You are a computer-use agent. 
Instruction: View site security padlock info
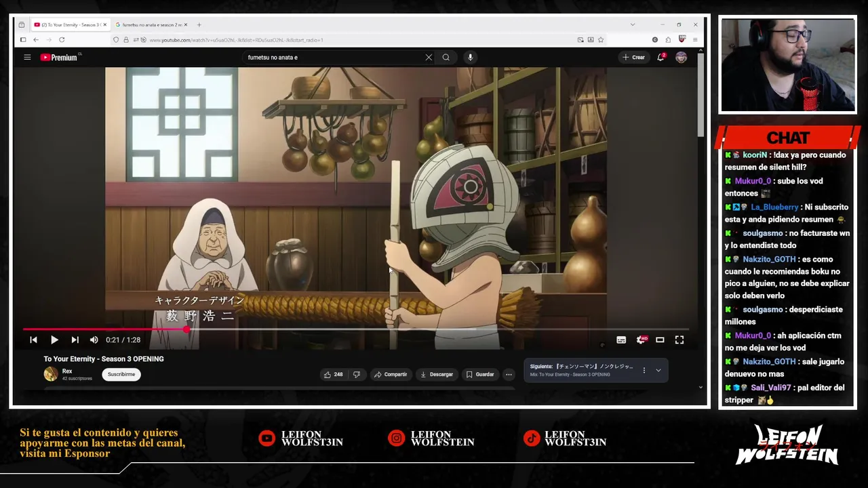pos(125,40)
